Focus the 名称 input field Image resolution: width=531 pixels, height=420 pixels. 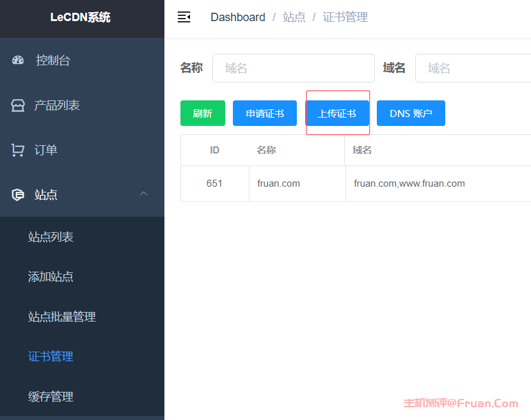[x=294, y=68]
